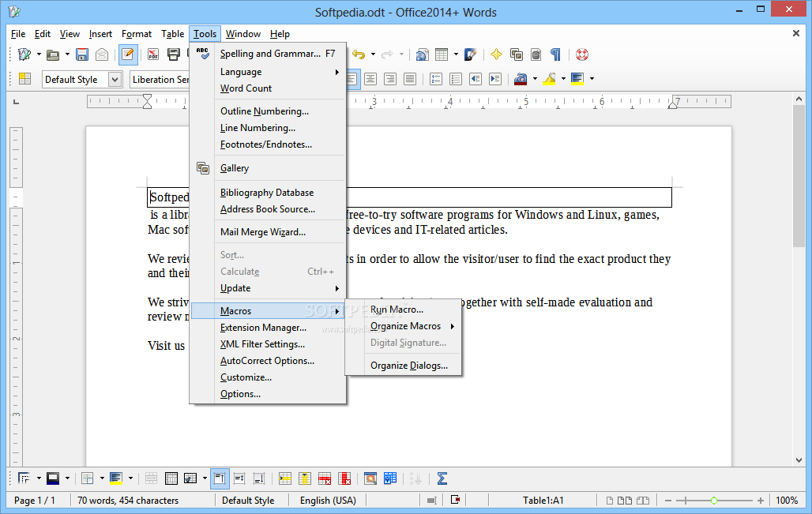Screen dimensions: 812x514
Task: Click the table Line Color icon
Action: 53,478
